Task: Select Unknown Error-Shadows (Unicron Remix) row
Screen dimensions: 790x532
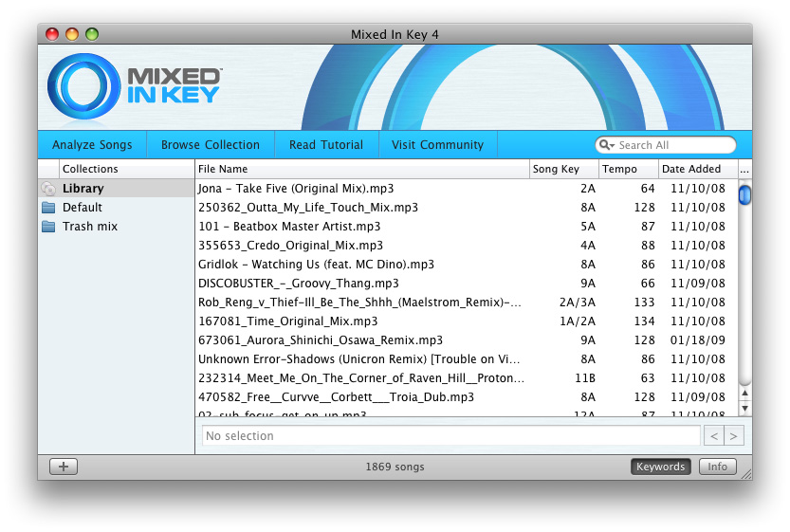Action: (467, 359)
